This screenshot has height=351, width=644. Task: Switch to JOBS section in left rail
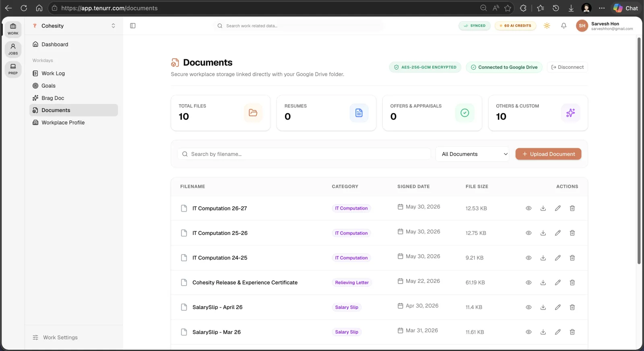tap(13, 49)
